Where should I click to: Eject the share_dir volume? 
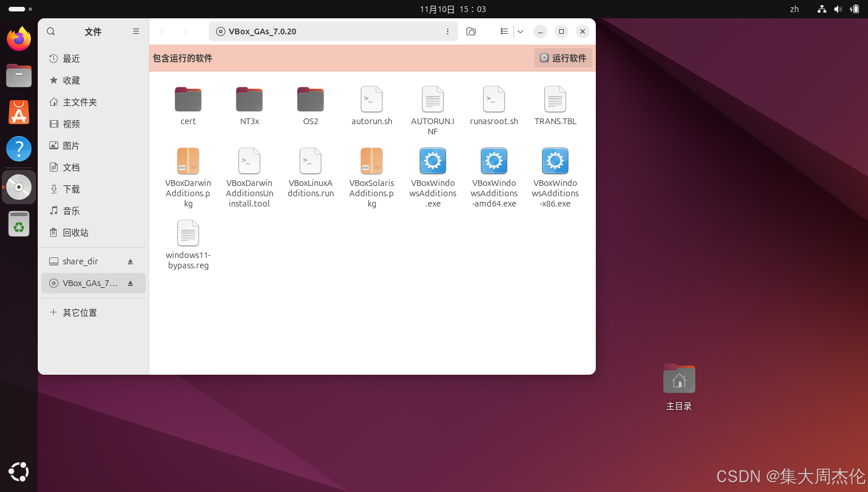[x=130, y=261]
